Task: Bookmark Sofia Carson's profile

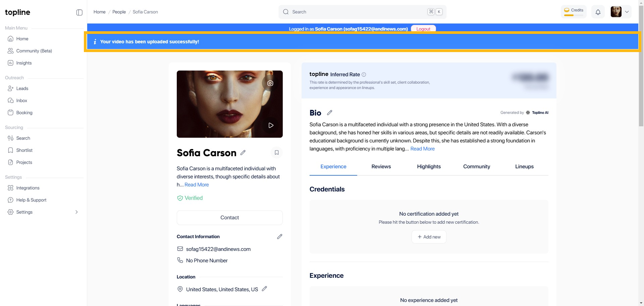Action: (276, 152)
